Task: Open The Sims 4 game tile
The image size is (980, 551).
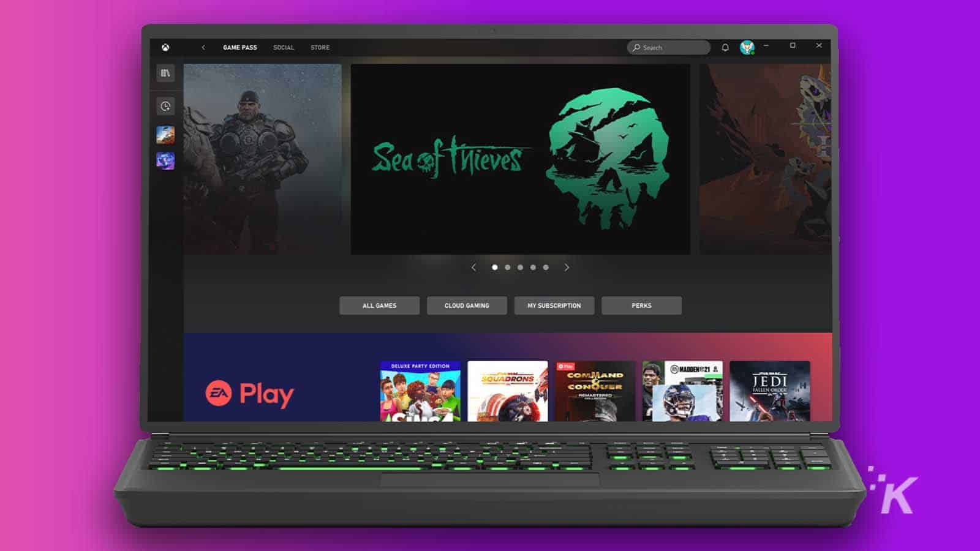Action: tap(420, 391)
